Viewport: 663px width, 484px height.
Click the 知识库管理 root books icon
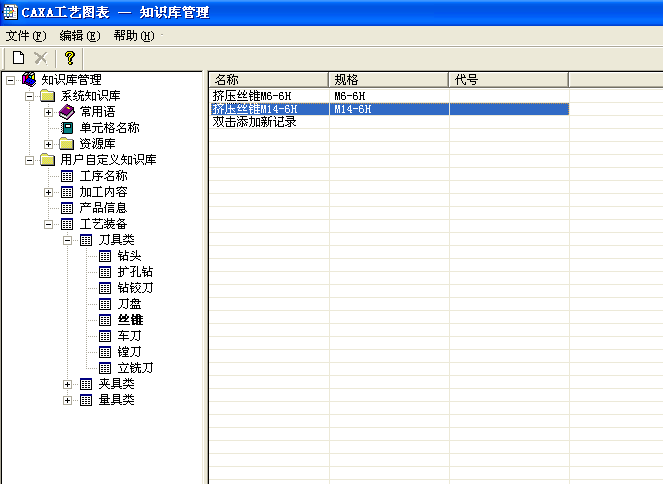(29, 79)
